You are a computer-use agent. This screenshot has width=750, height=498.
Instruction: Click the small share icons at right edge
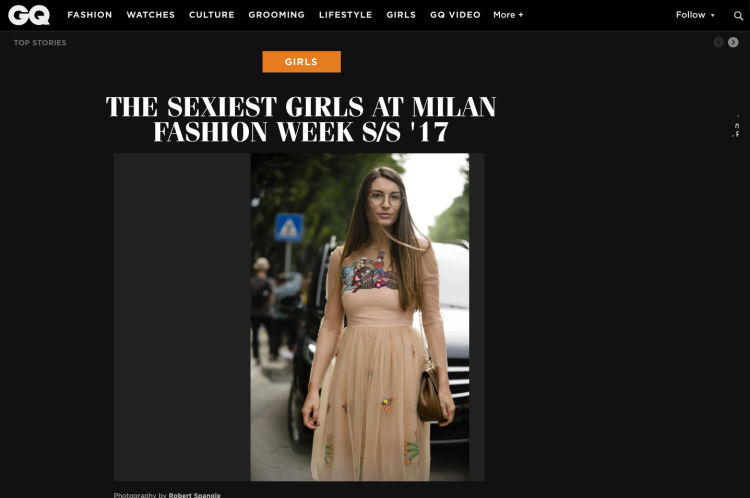tap(737, 127)
